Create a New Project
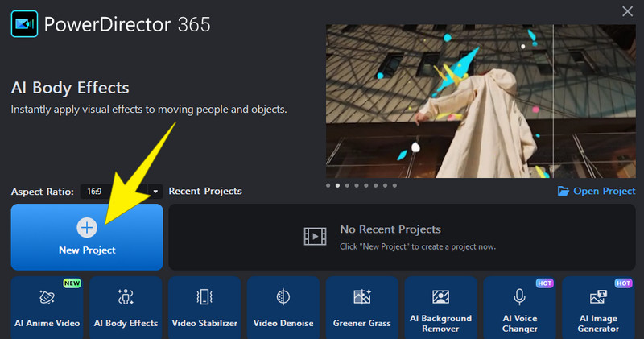Screen dimensions: 644x339 (x=87, y=236)
